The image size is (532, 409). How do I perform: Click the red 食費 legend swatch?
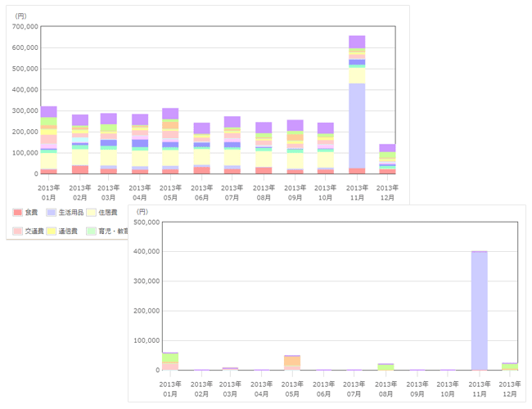pyautogui.click(x=18, y=212)
